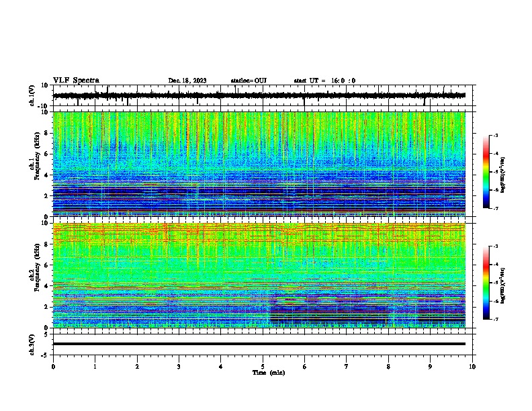Click the ch.1 spectrogram color scale bar
This screenshot has width=532, height=411.
(x=486, y=172)
